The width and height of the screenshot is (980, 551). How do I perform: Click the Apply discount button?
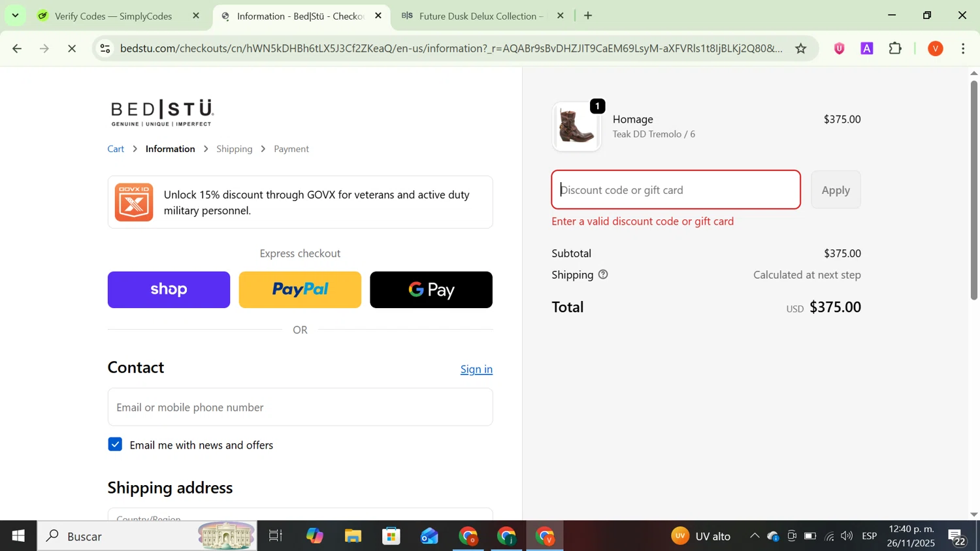(836, 190)
